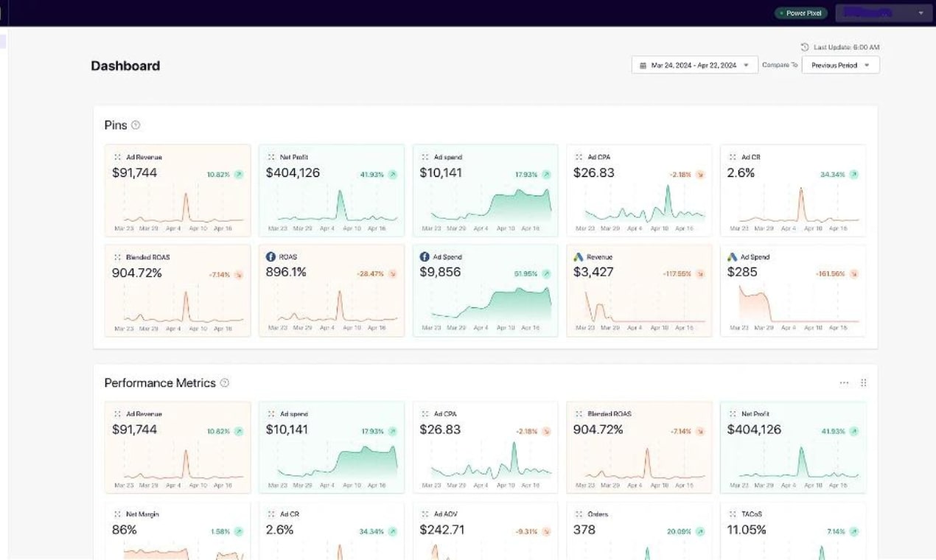Click the Facebook icon on ROAS card
Image resolution: width=936 pixels, height=560 pixels.
(270, 257)
